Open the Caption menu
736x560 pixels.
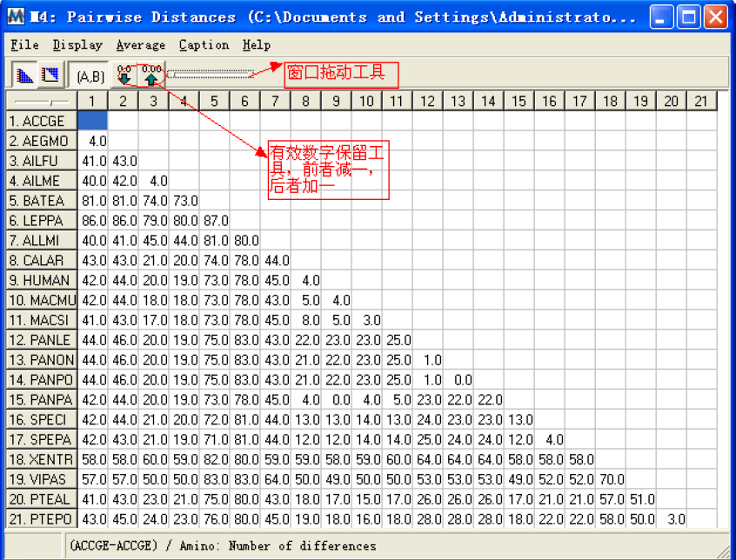click(204, 45)
